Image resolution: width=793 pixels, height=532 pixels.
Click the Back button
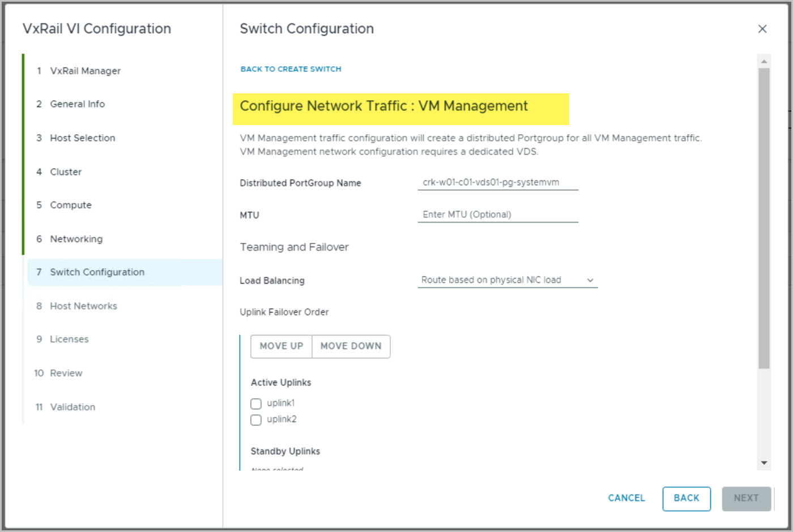(686, 498)
